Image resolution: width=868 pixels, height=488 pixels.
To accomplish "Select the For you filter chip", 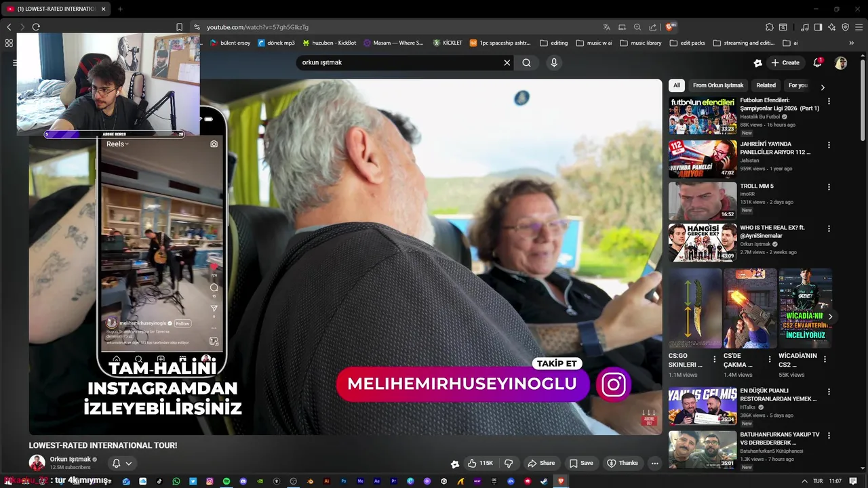I will 798,85.
